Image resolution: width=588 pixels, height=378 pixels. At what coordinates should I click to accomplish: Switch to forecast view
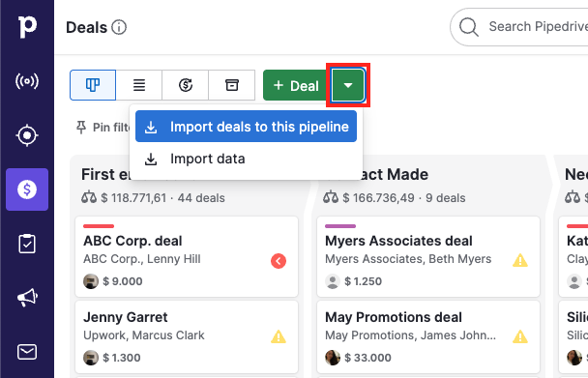186,85
